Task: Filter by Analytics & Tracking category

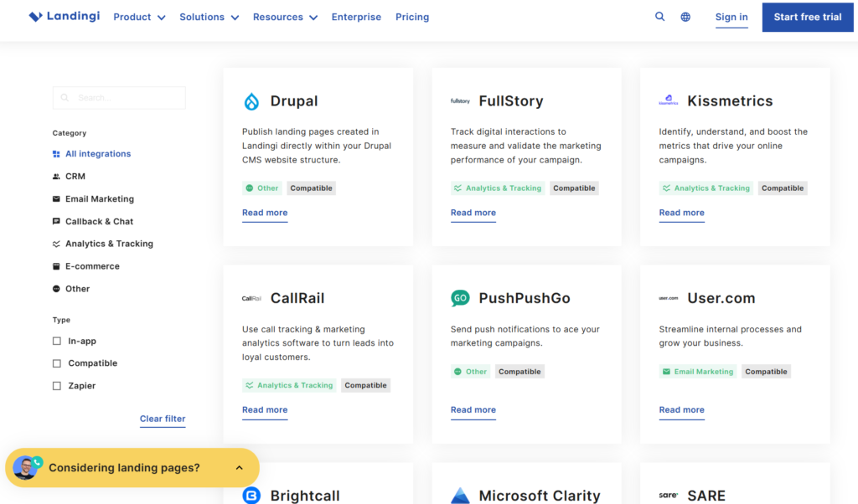Action: pos(108,244)
